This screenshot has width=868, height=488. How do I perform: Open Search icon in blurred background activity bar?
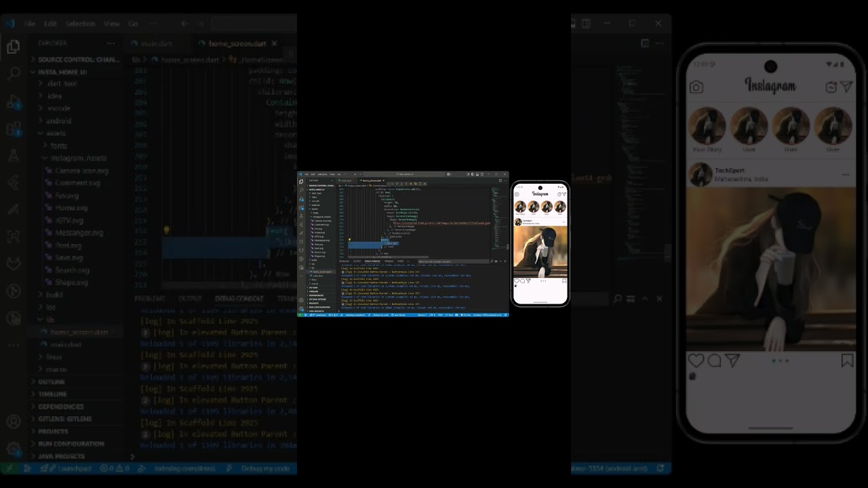pyautogui.click(x=13, y=74)
